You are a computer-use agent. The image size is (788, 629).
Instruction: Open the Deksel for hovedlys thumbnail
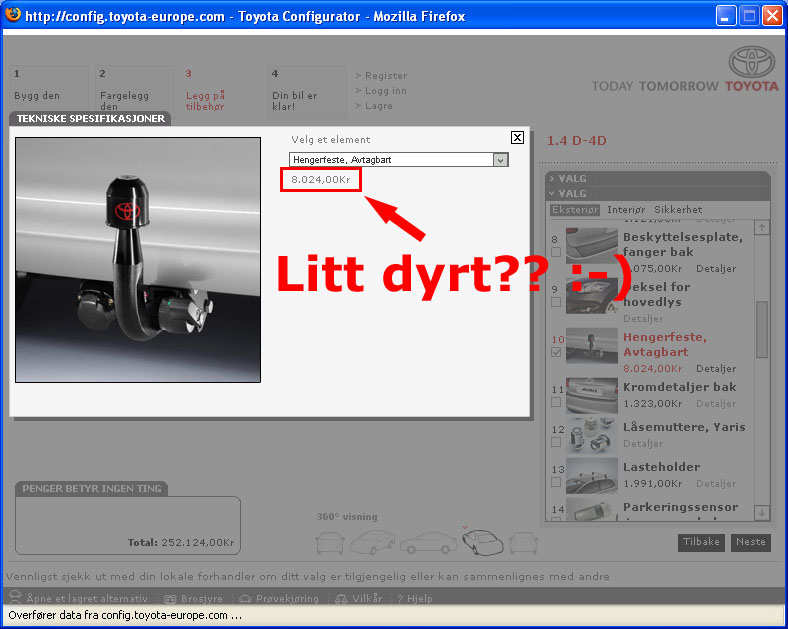pos(592,295)
